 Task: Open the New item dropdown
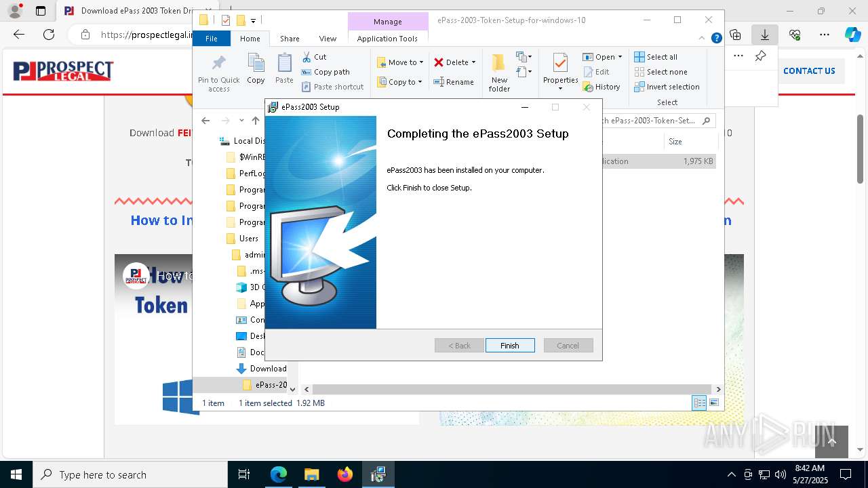[x=524, y=57]
